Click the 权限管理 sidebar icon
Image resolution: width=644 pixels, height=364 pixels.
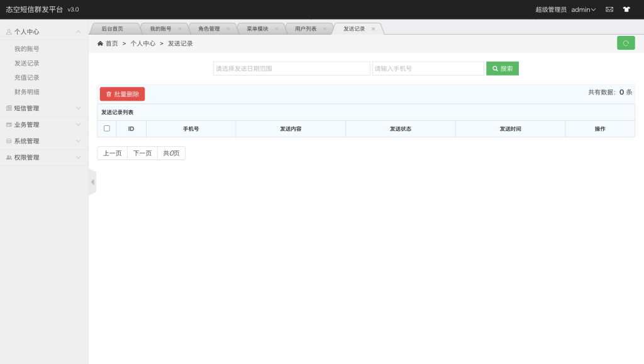pyautogui.click(x=11, y=157)
